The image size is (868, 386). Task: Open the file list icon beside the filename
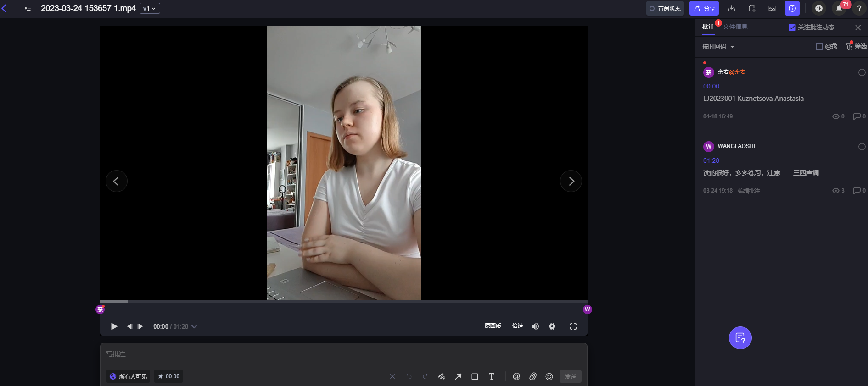[x=28, y=8]
